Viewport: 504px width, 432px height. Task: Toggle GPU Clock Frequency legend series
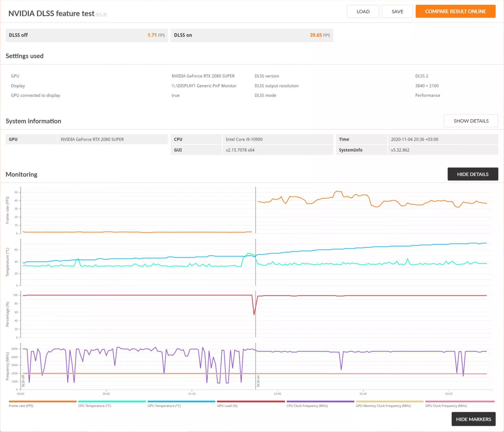pyautogui.click(x=460, y=404)
